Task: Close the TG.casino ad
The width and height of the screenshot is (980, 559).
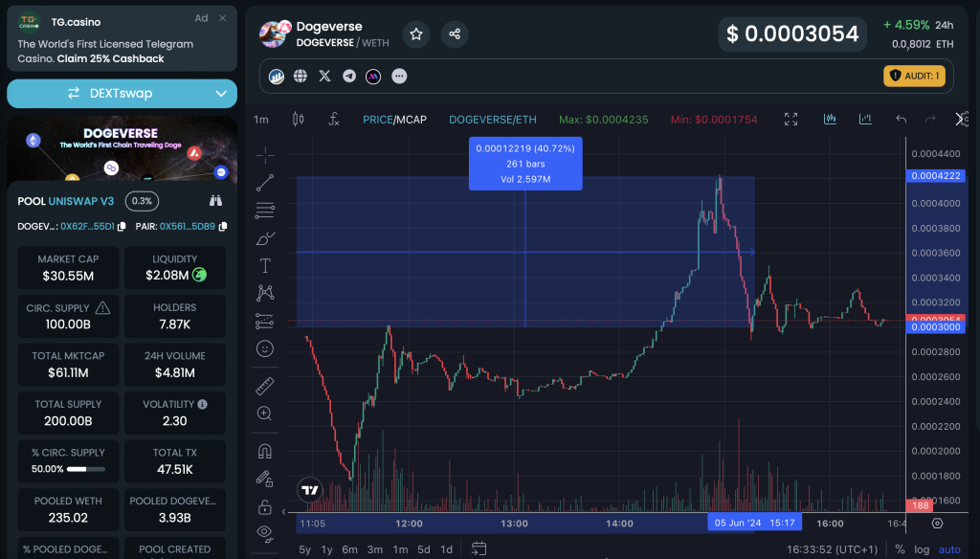Action: point(222,18)
